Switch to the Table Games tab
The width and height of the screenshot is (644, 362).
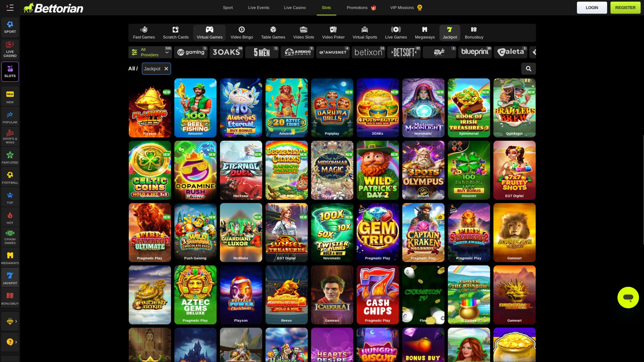(273, 33)
